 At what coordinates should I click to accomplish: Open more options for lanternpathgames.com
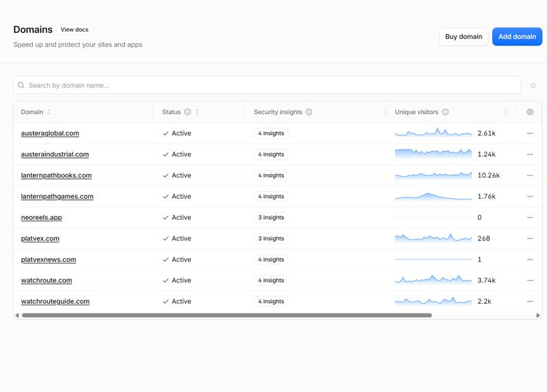(x=530, y=196)
